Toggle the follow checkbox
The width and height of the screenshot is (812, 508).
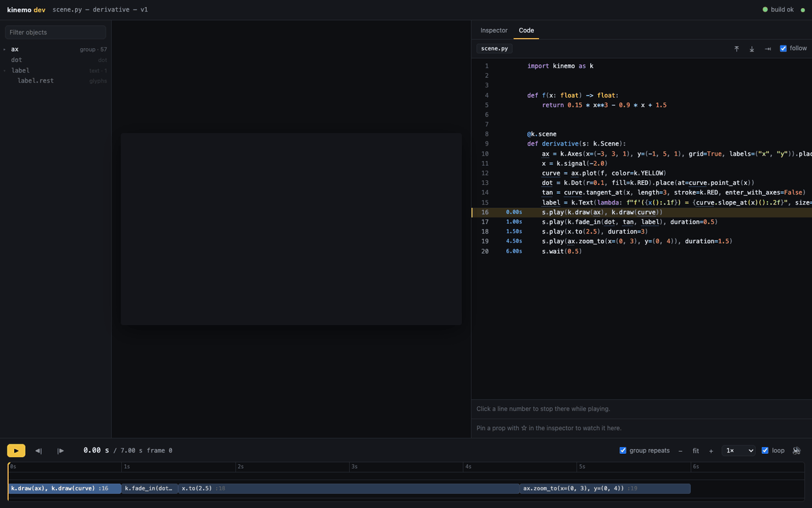coord(784,49)
